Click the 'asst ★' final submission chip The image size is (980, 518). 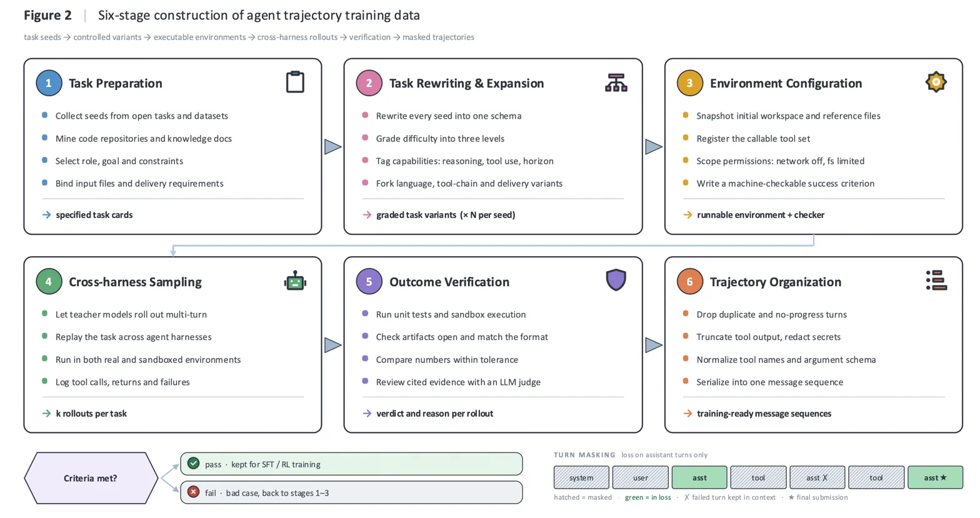pos(935,477)
